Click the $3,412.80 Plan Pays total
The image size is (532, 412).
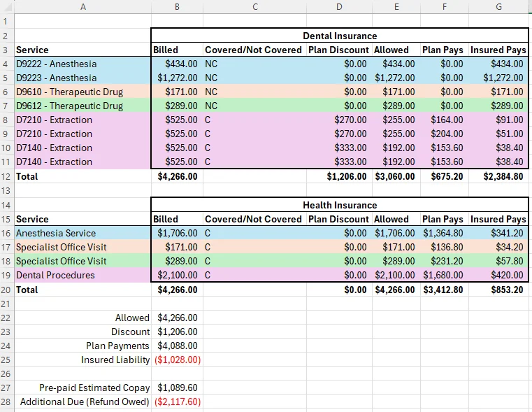[x=445, y=290]
